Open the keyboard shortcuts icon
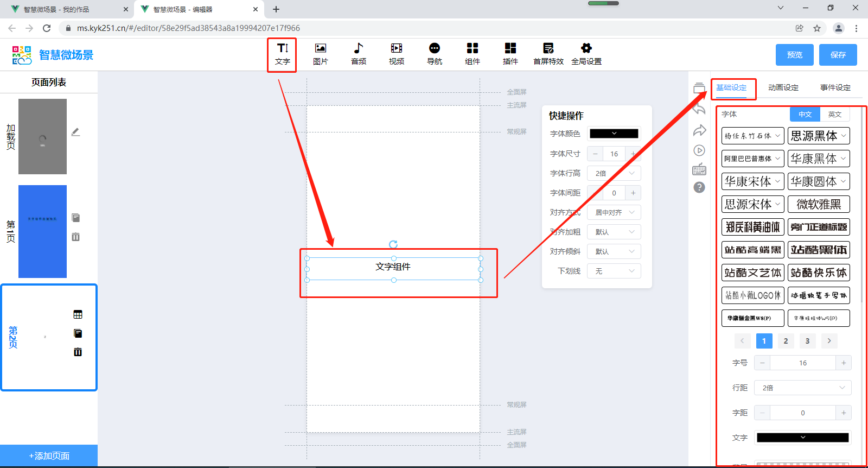Viewport: 868px width, 468px height. click(699, 169)
